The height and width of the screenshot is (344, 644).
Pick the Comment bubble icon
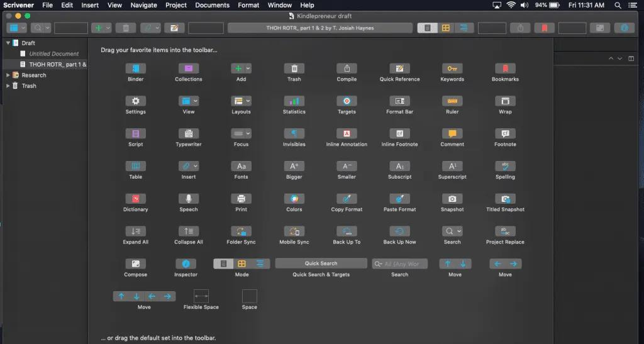pyautogui.click(x=452, y=133)
